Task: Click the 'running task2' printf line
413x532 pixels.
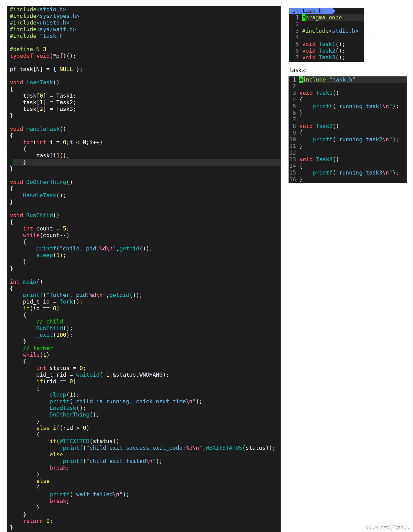Action: tap(355, 140)
